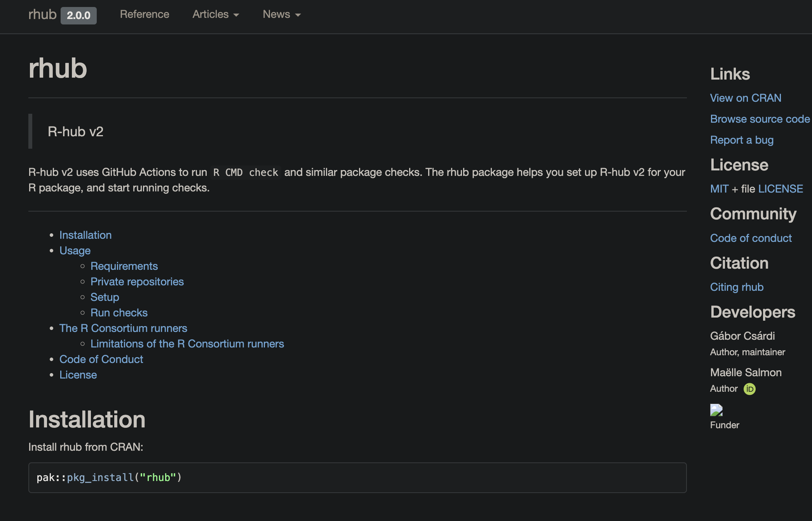812x521 pixels.
Task: Open the Reference page
Action: coord(145,14)
